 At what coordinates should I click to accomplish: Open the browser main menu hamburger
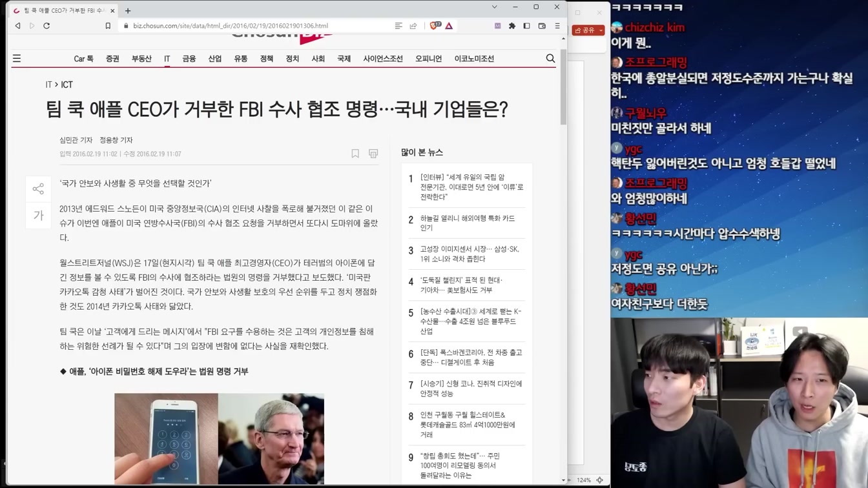pos(557,26)
